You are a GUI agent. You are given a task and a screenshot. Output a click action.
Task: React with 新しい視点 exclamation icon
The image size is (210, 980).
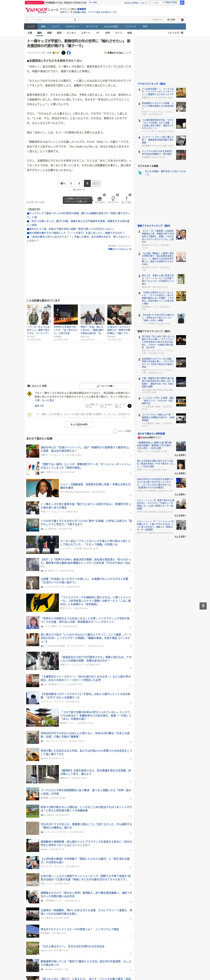tap(127, 199)
